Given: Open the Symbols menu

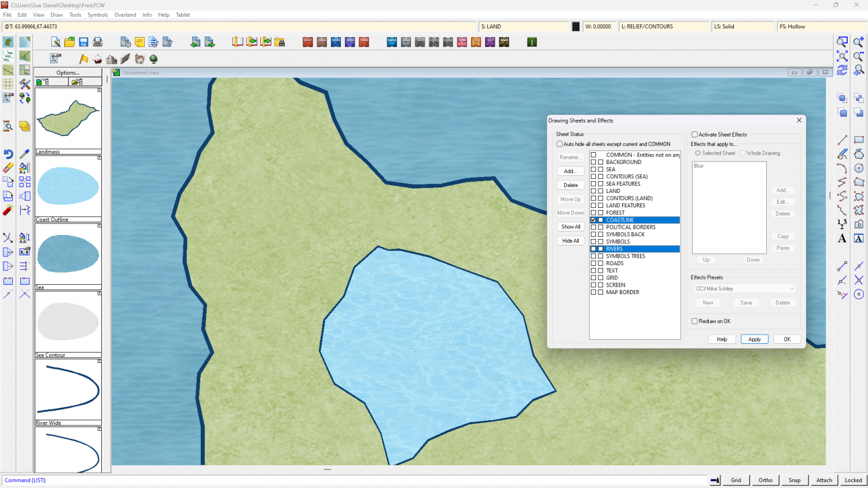Looking at the screenshot, I should (98, 15).
